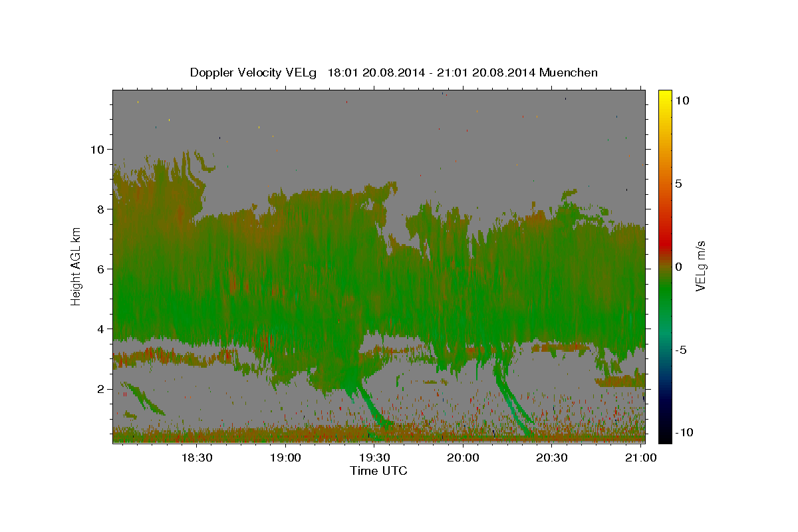This screenshot has width=798, height=532.
Task: Click the 20:30 time tick label
Action: (552, 458)
